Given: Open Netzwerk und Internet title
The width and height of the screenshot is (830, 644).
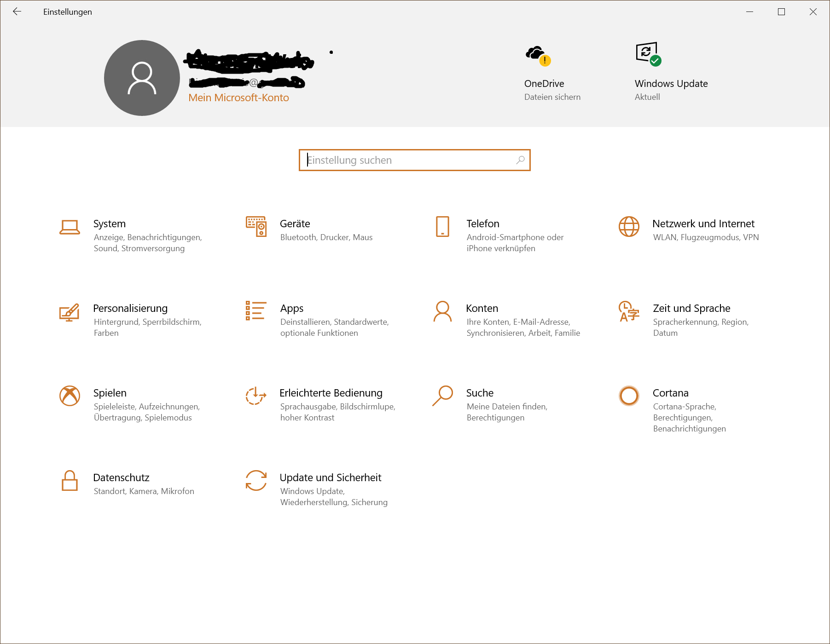Looking at the screenshot, I should 703,224.
